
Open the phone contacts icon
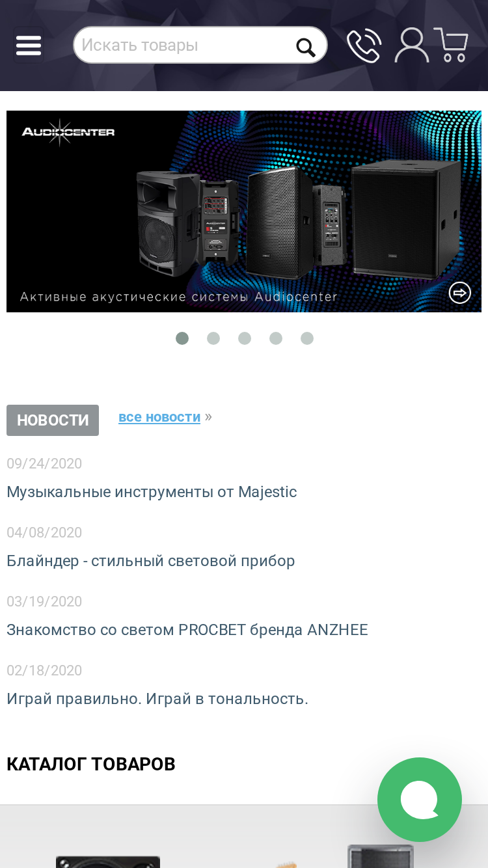pyautogui.click(x=364, y=46)
